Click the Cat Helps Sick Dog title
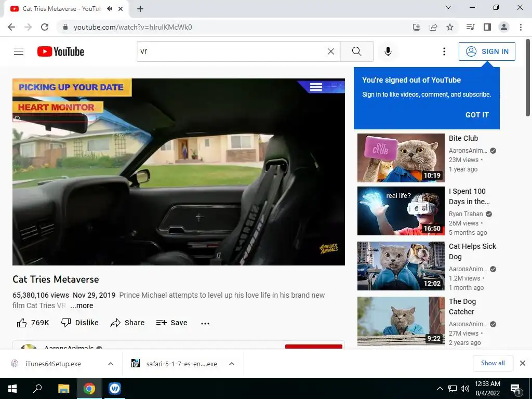This screenshot has width=532, height=399. click(472, 251)
